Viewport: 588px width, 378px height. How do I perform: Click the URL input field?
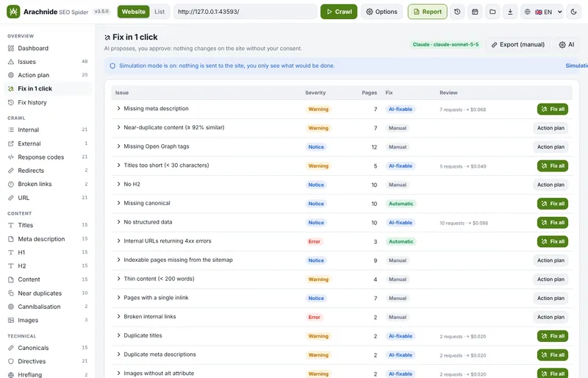pos(245,12)
